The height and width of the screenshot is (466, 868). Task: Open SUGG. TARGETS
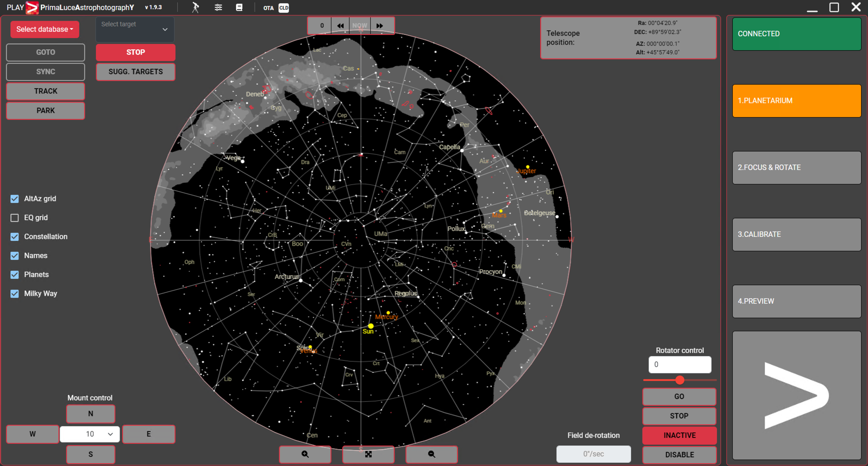[x=136, y=72]
